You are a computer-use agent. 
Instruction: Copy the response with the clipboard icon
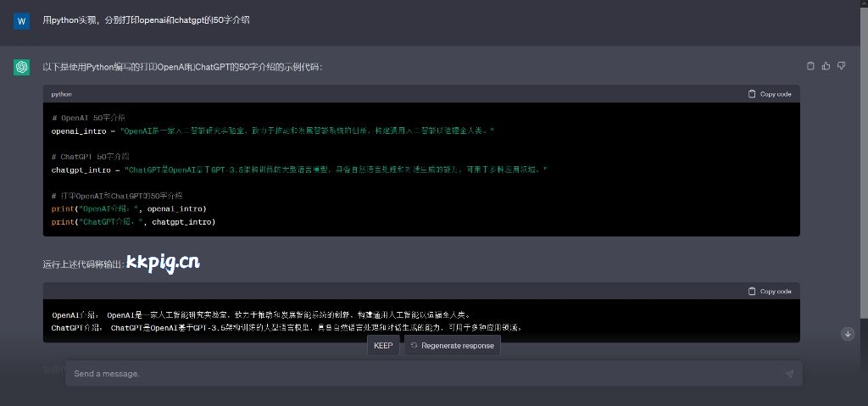click(x=810, y=66)
